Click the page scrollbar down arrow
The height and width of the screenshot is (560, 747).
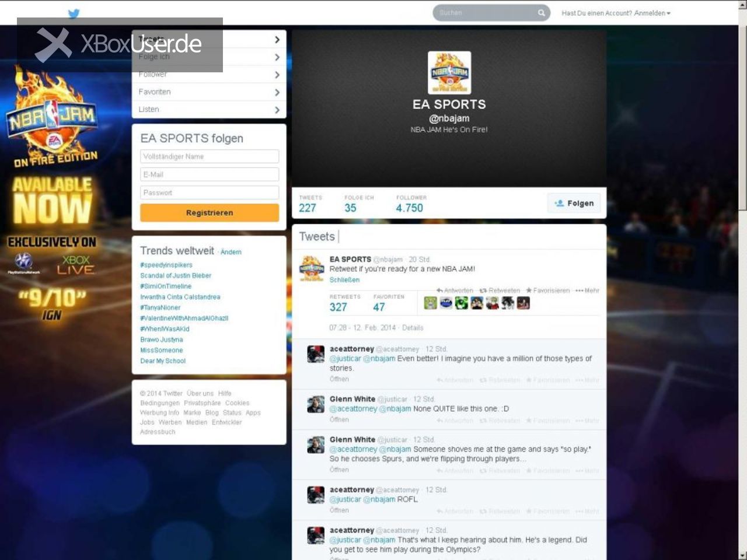click(x=742, y=555)
